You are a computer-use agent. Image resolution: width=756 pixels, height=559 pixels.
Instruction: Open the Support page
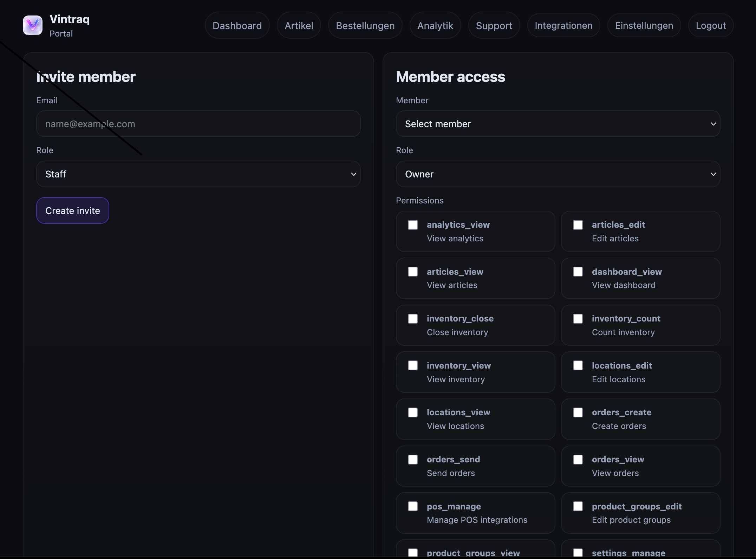click(494, 26)
